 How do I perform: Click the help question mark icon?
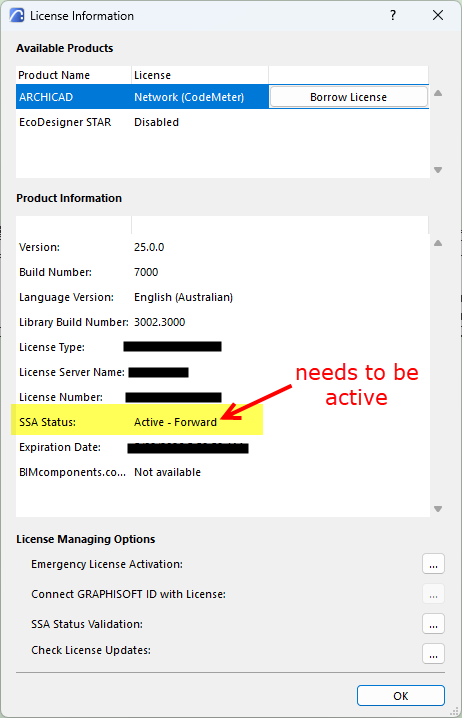tap(393, 16)
